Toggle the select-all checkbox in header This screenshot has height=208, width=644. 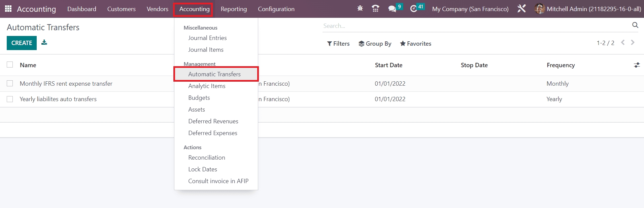[10, 65]
